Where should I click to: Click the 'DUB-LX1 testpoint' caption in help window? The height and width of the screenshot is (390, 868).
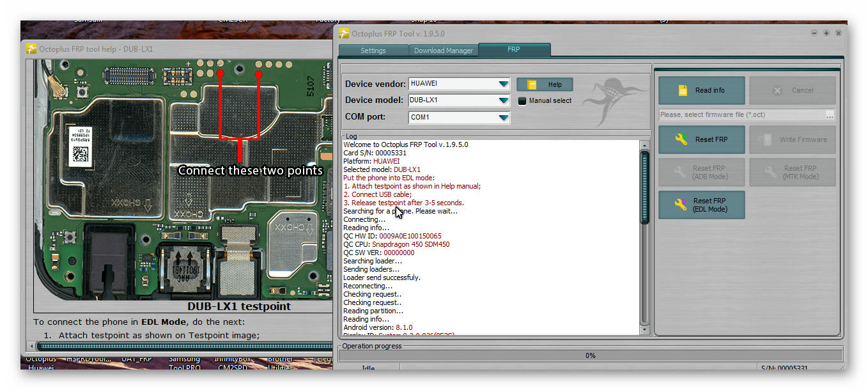pos(239,306)
